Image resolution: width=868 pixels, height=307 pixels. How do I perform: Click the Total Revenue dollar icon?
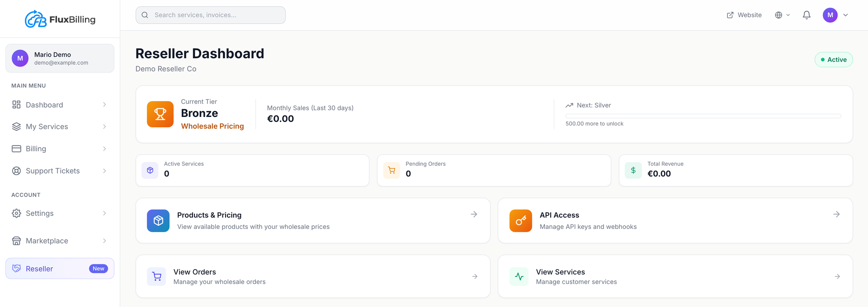tap(633, 170)
